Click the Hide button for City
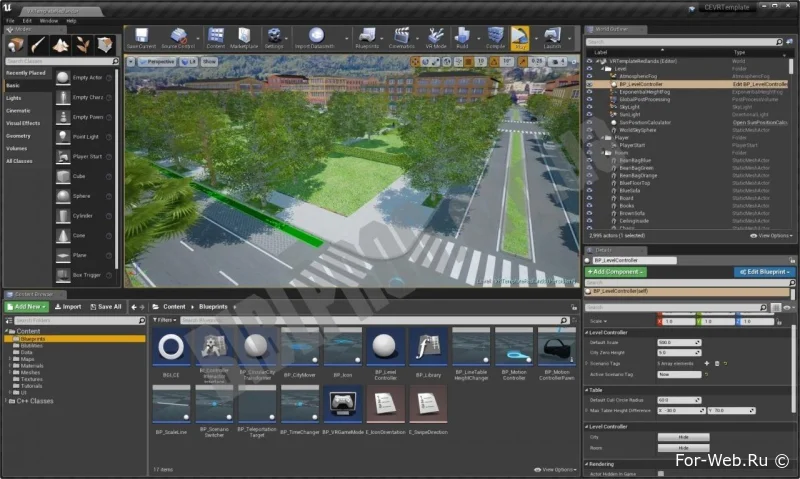This screenshot has height=479, width=800. (x=684, y=437)
